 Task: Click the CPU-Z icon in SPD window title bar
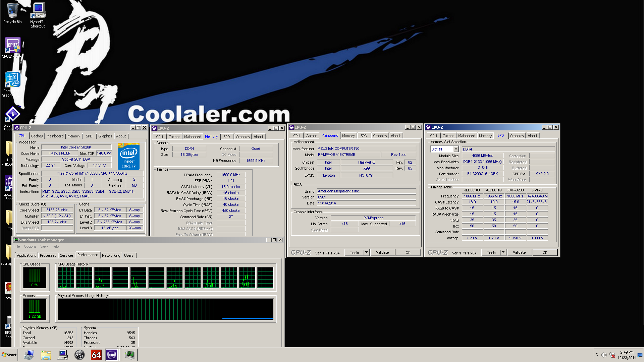pyautogui.click(x=428, y=127)
